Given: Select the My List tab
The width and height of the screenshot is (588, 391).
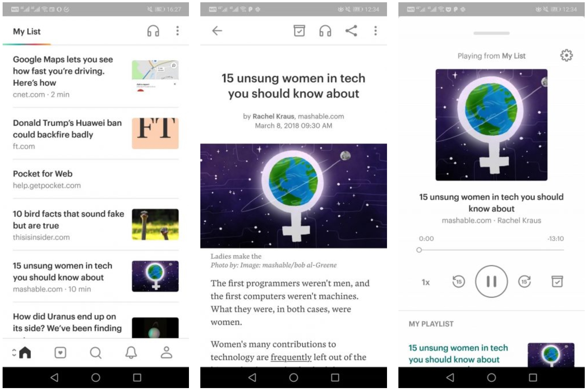Looking at the screenshot, I should point(27,32).
